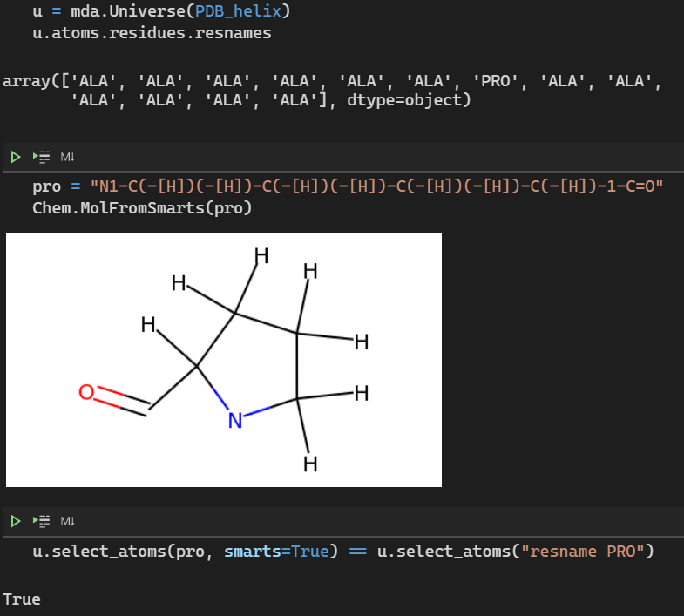Click run-by-line icon above pro cell

[42, 157]
